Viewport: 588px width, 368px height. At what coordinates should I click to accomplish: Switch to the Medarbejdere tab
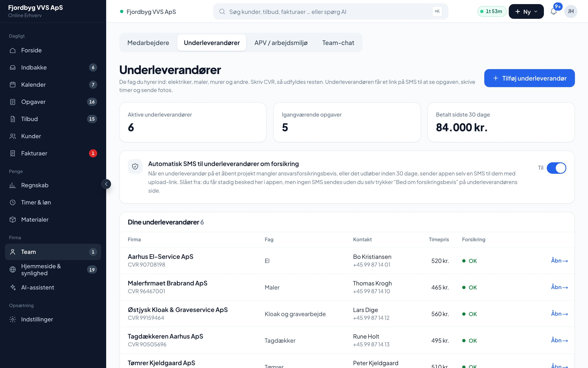148,43
